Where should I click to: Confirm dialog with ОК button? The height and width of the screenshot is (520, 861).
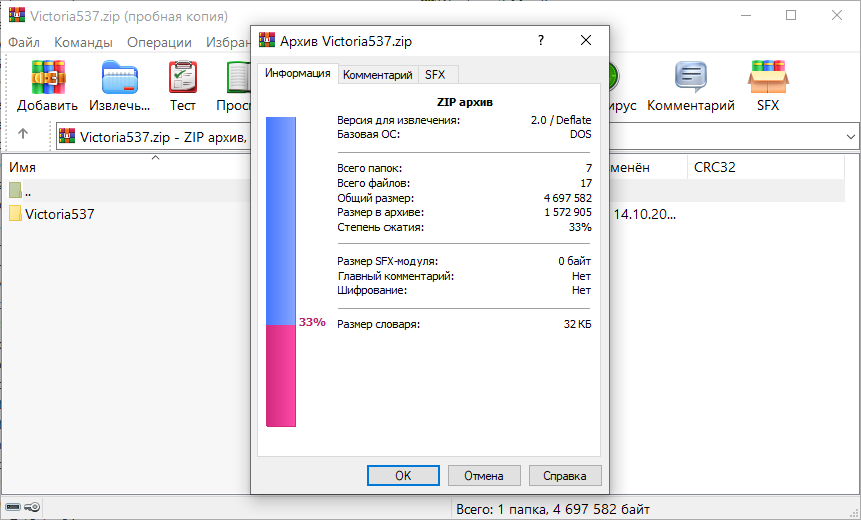pos(403,476)
